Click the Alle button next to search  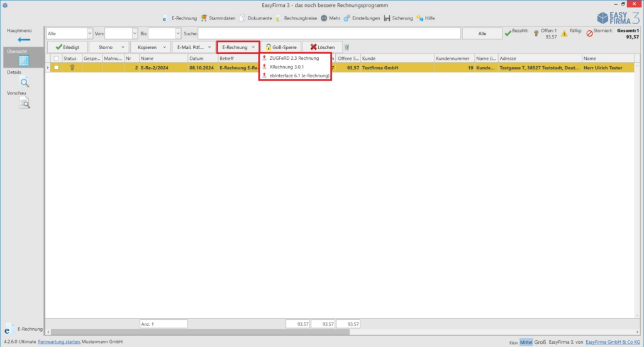[482, 34]
